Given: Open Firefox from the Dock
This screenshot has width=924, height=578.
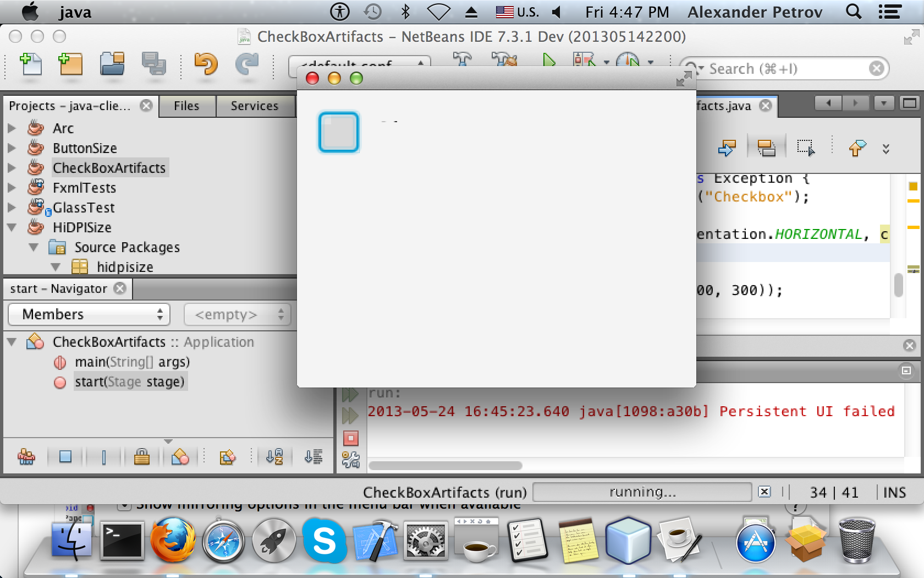Looking at the screenshot, I should 173,540.
